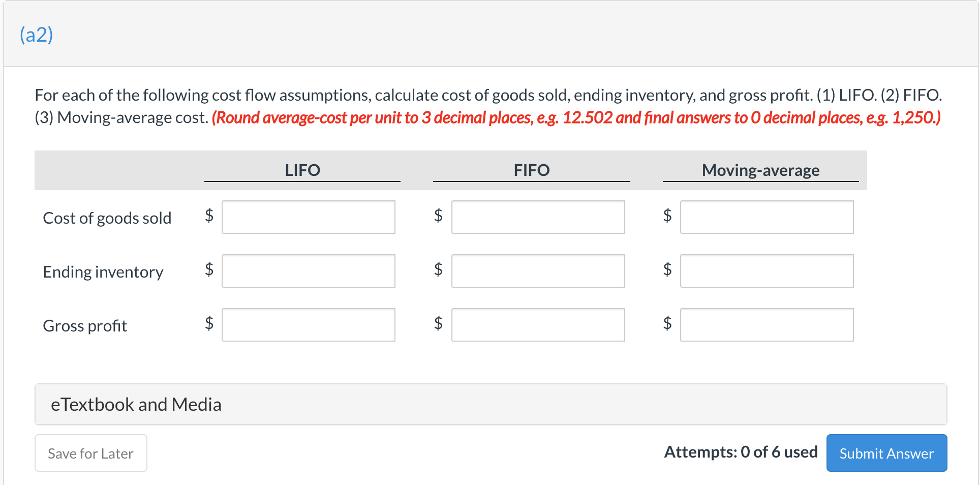Screen dimensions: 980x485
Task: Click the LIFO column header
Action: [x=302, y=170]
